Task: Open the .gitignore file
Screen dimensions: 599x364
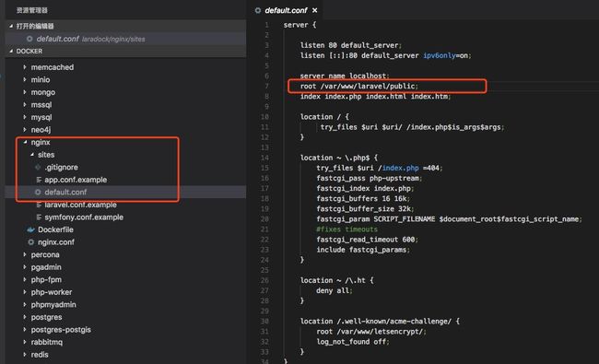Action: click(61, 168)
